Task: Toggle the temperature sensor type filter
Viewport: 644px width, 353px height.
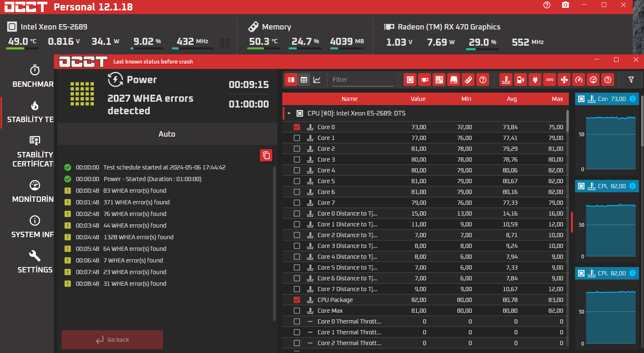Action: coord(506,80)
